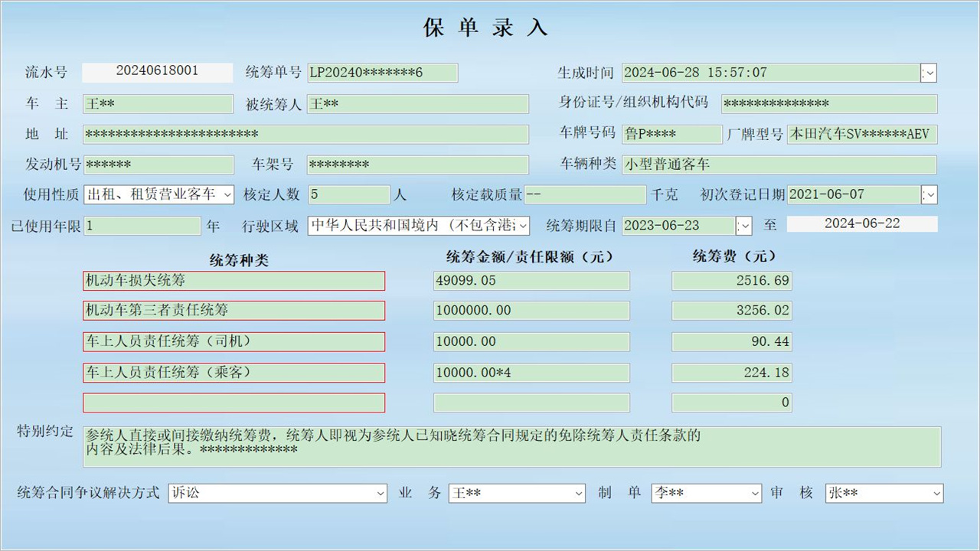Open the 生成时间 date picker dropdown
The width and height of the screenshot is (980, 551).
tap(928, 73)
